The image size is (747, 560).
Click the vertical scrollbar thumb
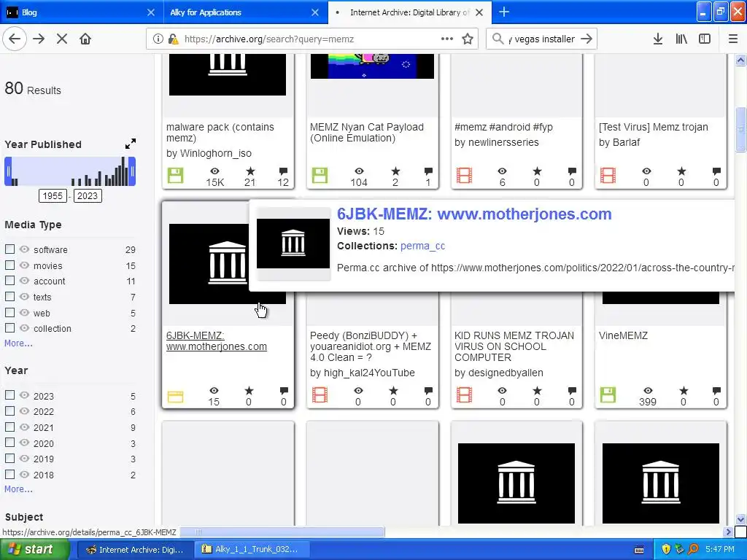(740, 130)
